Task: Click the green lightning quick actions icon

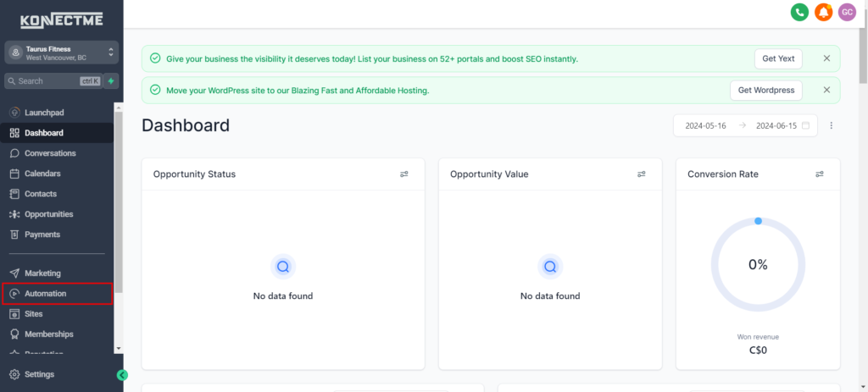Action: pyautogui.click(x=111, y=81)
